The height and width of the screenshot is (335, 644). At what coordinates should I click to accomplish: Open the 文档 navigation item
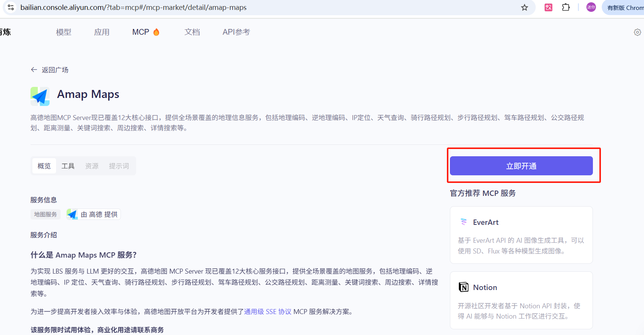click(x=192, y=32)
